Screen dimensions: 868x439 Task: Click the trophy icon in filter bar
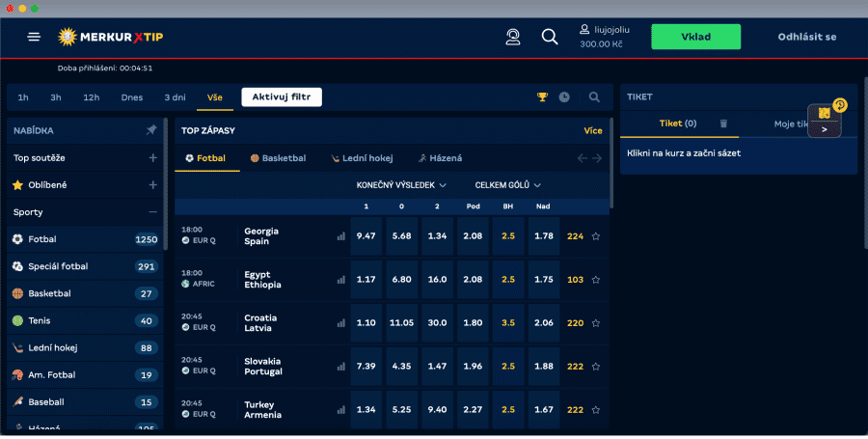coord(542,97)
